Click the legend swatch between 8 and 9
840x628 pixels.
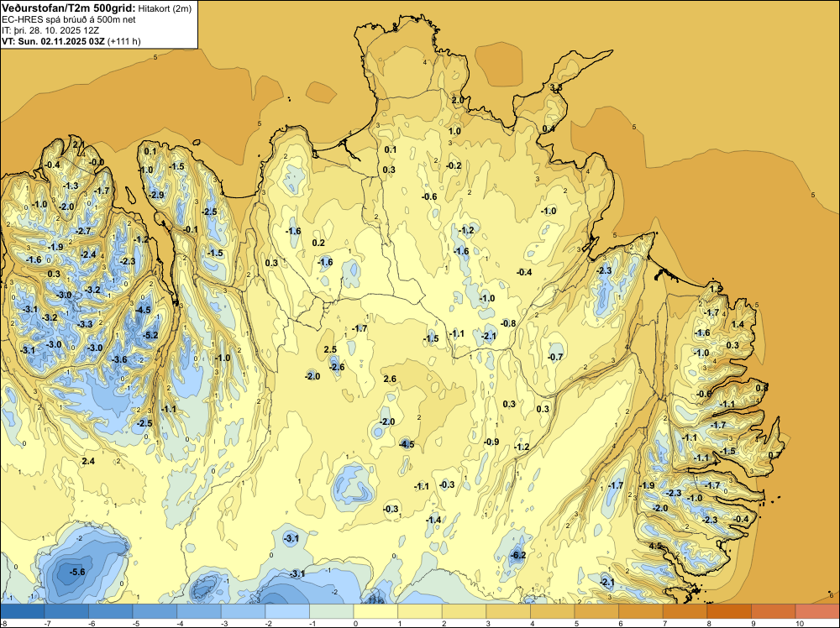click(729, 611)
